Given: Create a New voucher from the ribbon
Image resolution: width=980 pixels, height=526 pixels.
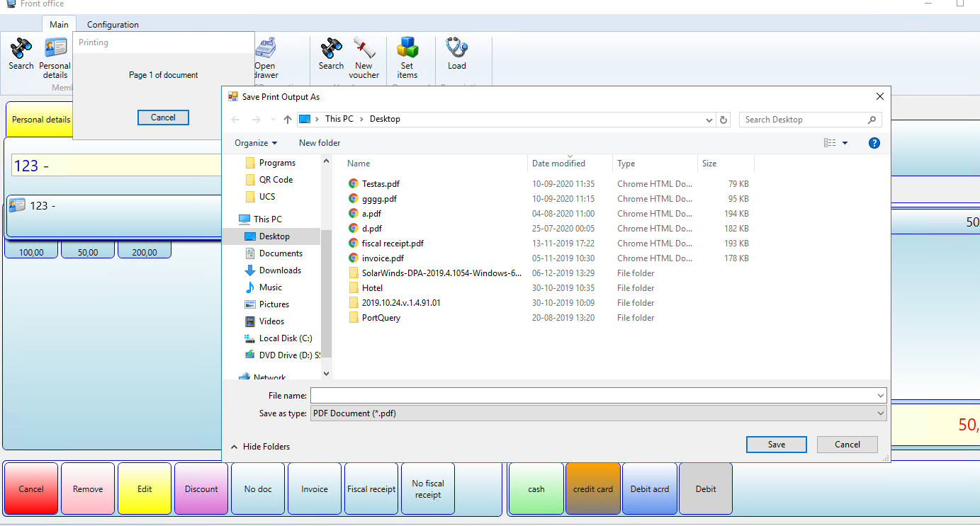Looking at the screenshot, I should click(364, 58).
